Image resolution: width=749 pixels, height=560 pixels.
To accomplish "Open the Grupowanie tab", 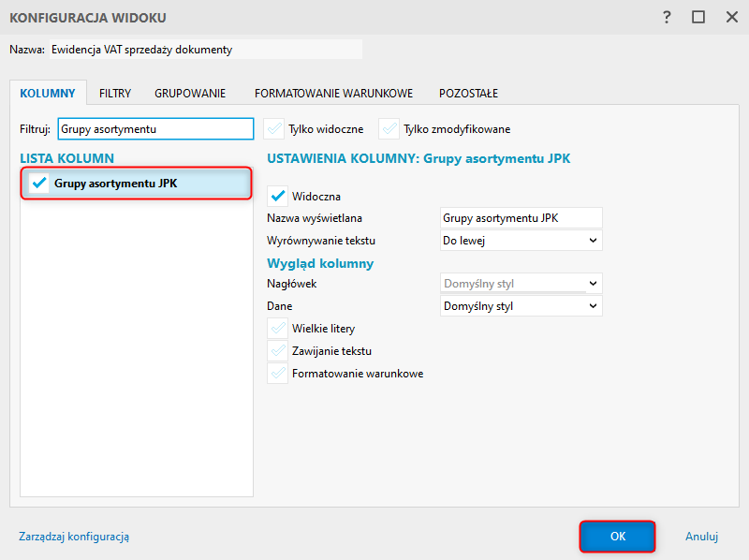I will pyautogui.click(x=190, y=94).
